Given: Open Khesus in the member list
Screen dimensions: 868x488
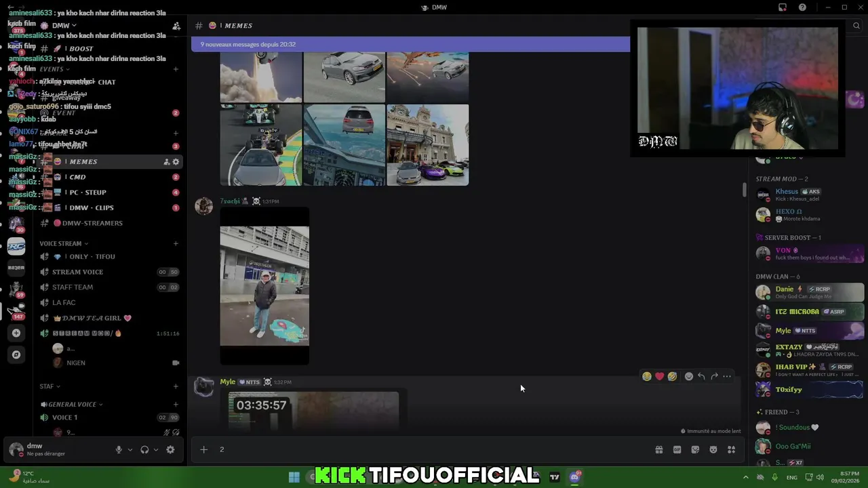Looking at the screenshot, I should (810, 195).
